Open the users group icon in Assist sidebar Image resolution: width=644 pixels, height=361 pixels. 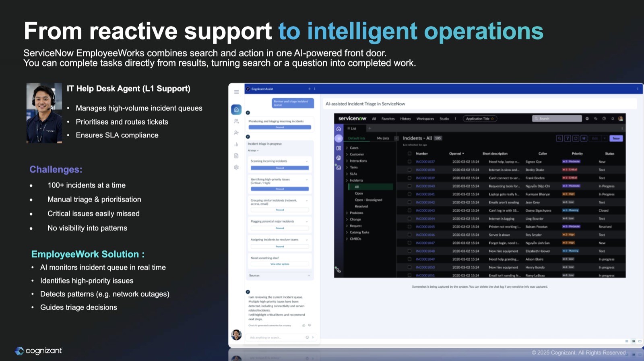236,121
